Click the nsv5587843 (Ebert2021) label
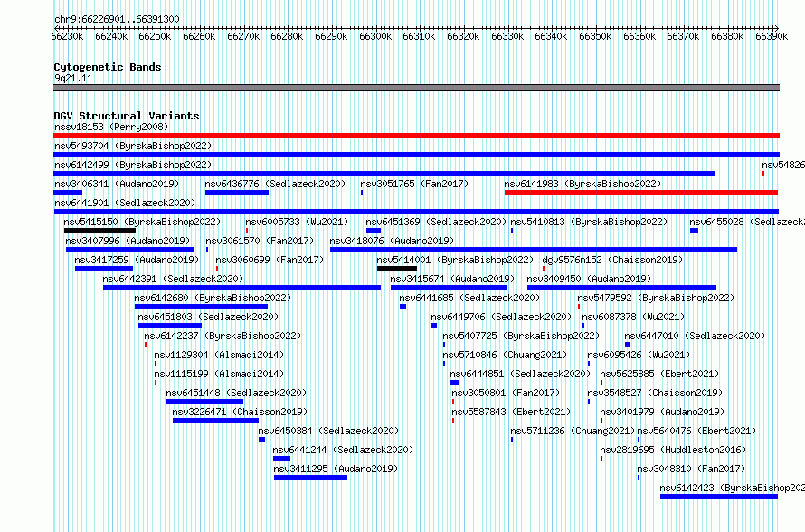The image size is (805, 532). pos(511,412)
